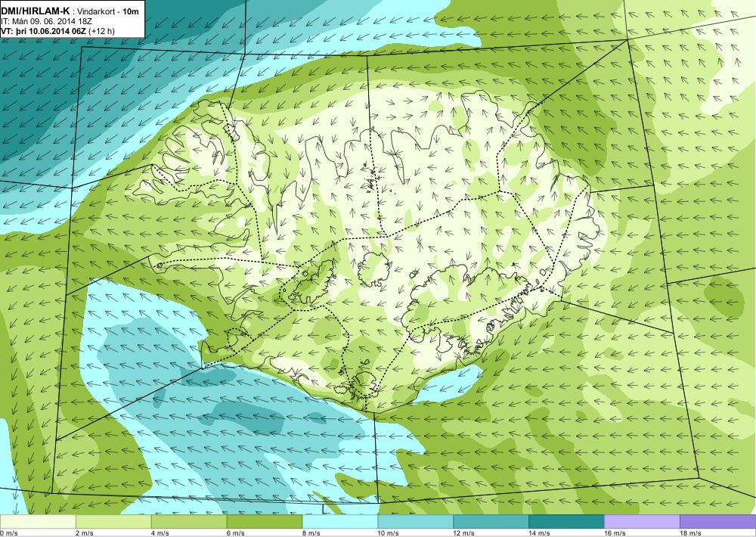This screenshot has width=756, height=537.
Task: Click the 10–12 m/s cyan legend swatch
Action: (x=416, y=522)
